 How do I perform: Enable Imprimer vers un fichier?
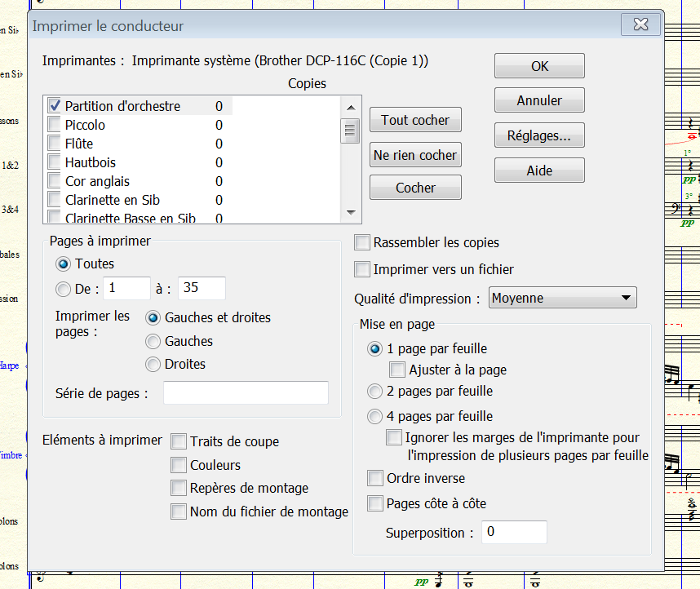point(363,269)
